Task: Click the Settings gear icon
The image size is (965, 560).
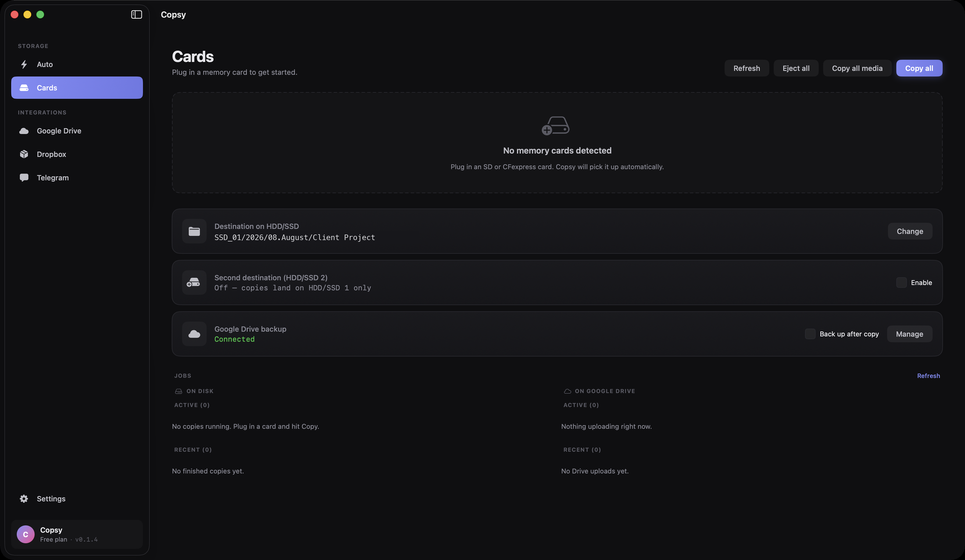Action: pos(24,499)
